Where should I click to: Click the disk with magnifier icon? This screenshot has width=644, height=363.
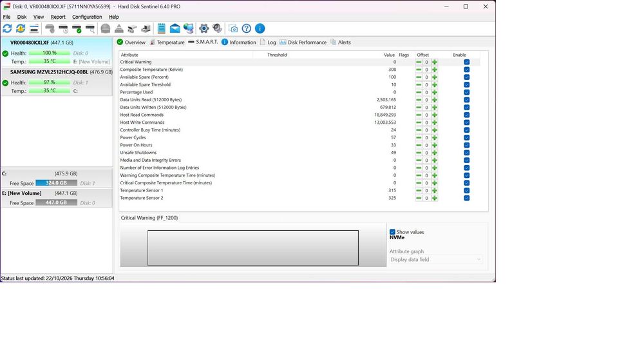click(x=90, y=28)
